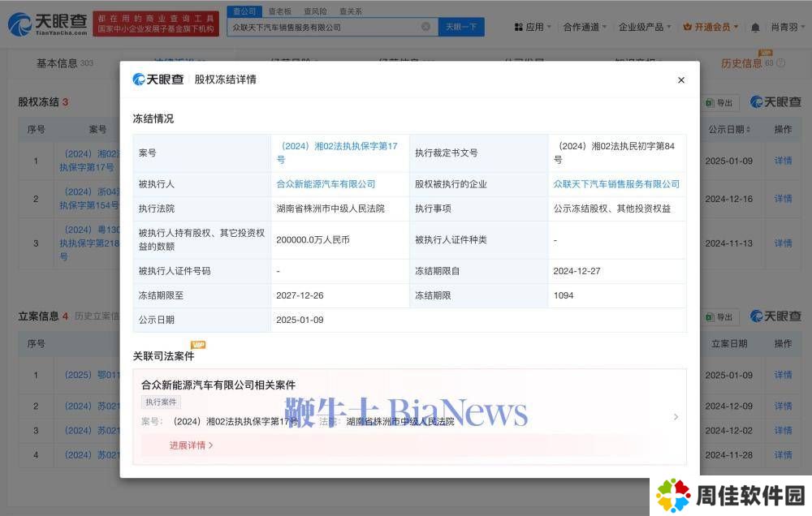Open 详情 for the 2024-12-16 row

coord(783,199)
